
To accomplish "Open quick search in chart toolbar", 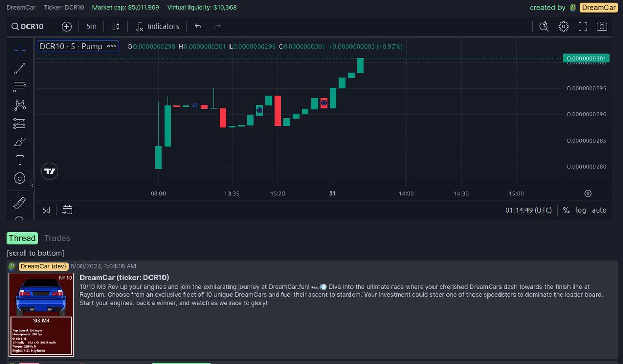I will pos(544,26).
